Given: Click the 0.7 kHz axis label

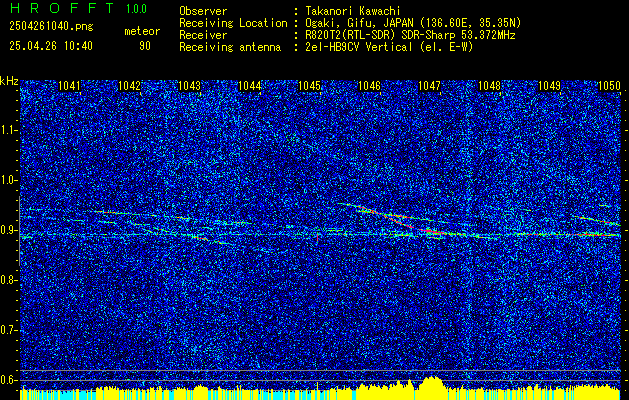Looking at the screenshot, I should [x=8, y=330].
